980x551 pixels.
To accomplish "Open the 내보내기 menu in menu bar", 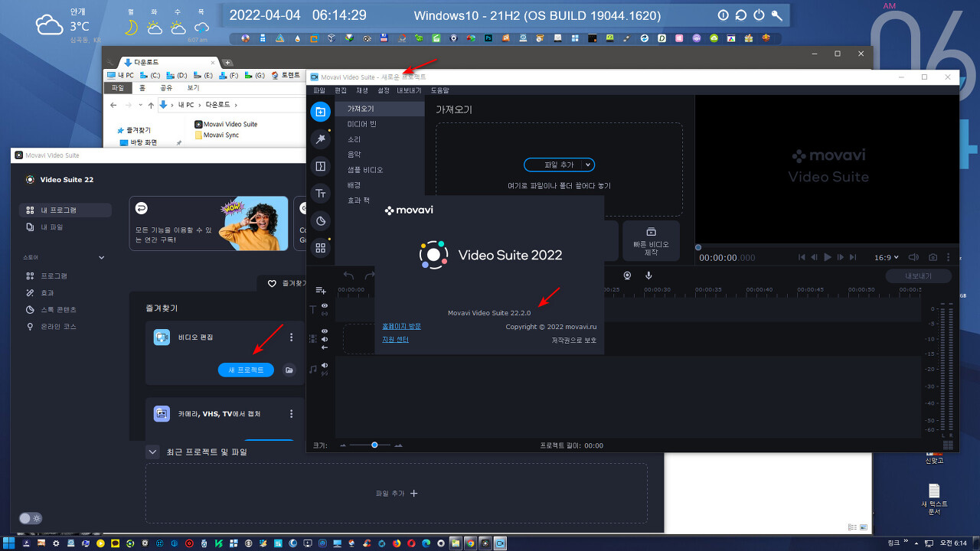I will 409,90.
